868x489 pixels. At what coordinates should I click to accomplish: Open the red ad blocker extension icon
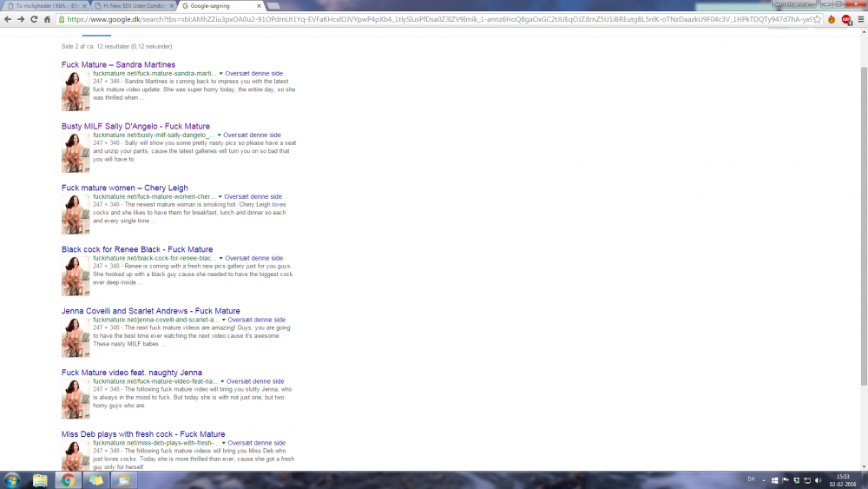point(845,19)
